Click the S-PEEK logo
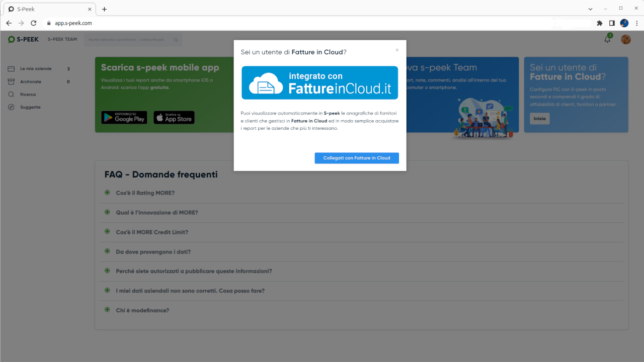Viewport: 644px width, 362px height. pos(23,39)
